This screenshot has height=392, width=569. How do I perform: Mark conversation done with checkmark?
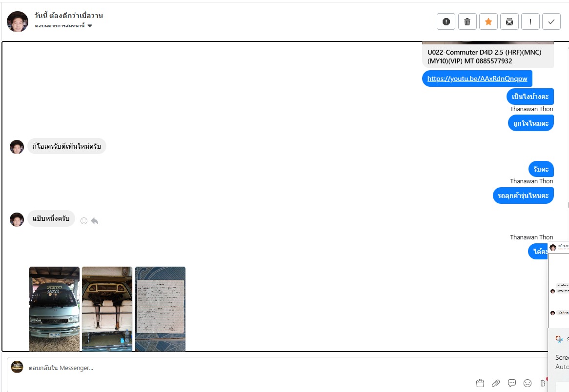pyautogui.click(x=551, y=22)
